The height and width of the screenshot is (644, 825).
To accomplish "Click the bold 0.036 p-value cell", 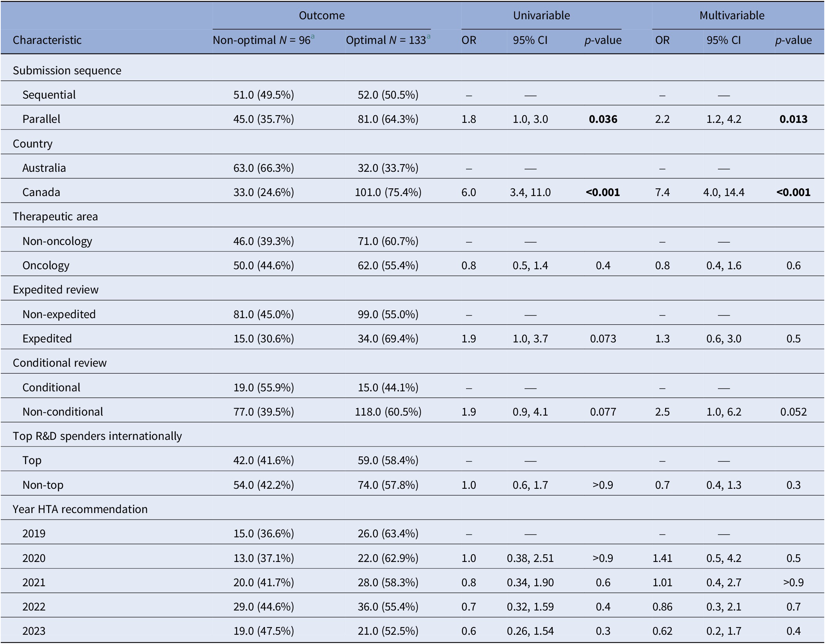I will (603, 119).
